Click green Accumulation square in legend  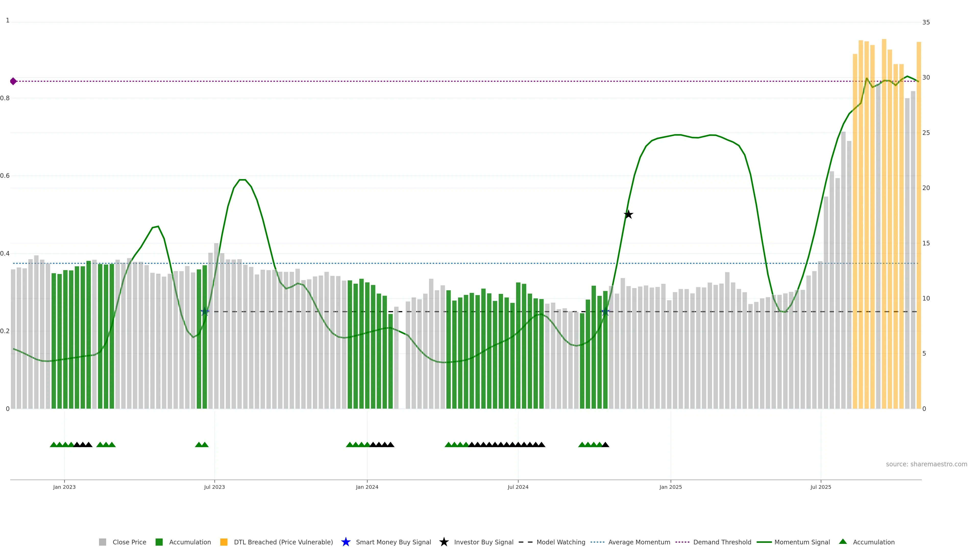click(159, 542)
